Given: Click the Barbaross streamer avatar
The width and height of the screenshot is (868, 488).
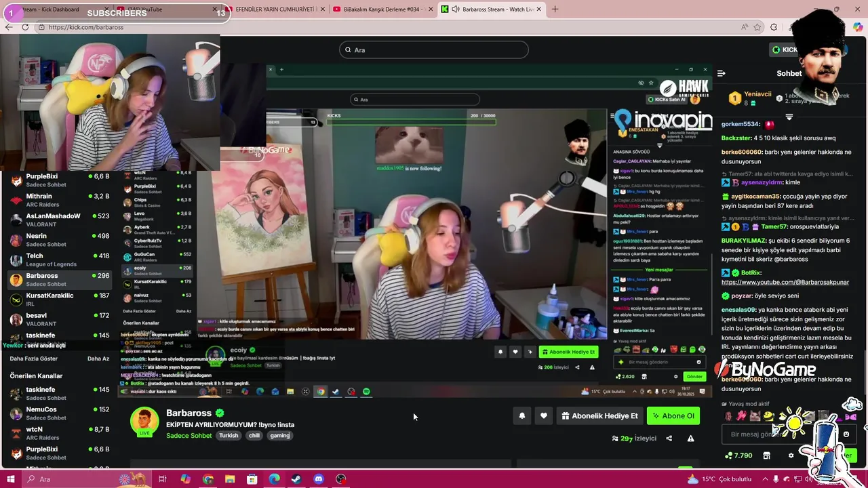Looking at the screenshot, I should coord(144,422).
